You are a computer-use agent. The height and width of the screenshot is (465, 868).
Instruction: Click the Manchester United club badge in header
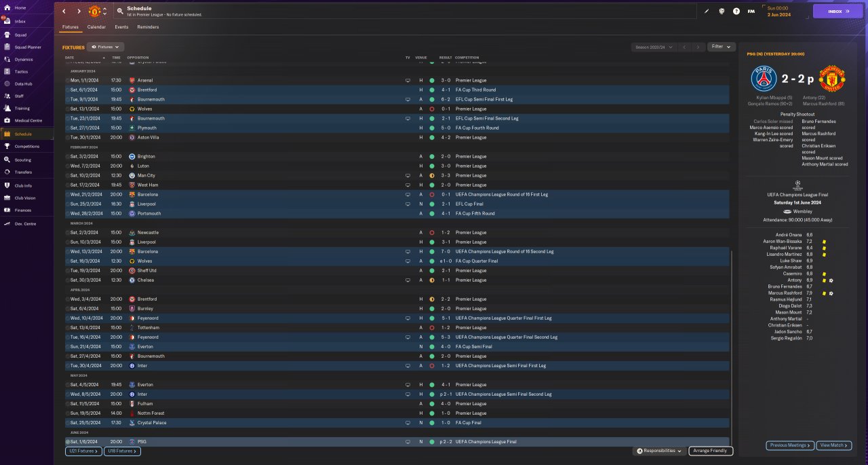click(x=94, y=11)
